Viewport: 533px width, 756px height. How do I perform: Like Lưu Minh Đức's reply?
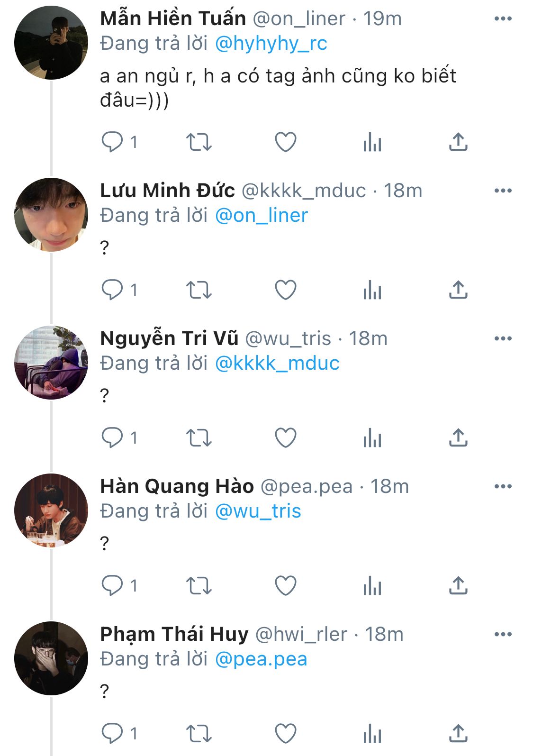[286, 290]
